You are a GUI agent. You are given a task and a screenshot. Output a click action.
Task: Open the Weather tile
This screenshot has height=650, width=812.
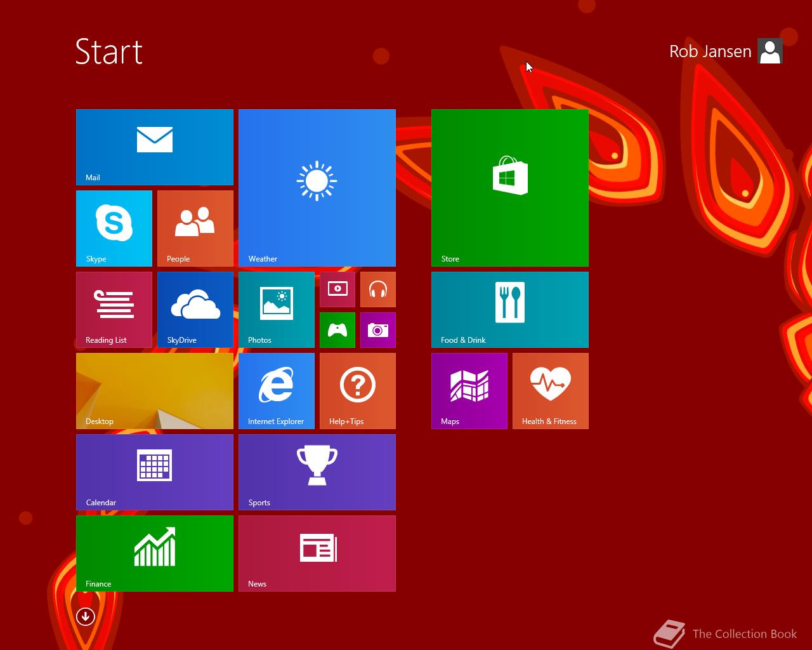(x=317, y=188)
